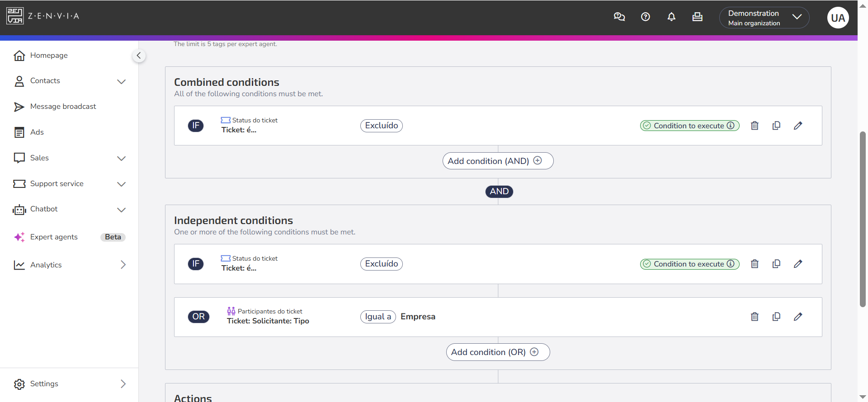Click the inbox tray icon in header
868x402 pixels.
698,17
